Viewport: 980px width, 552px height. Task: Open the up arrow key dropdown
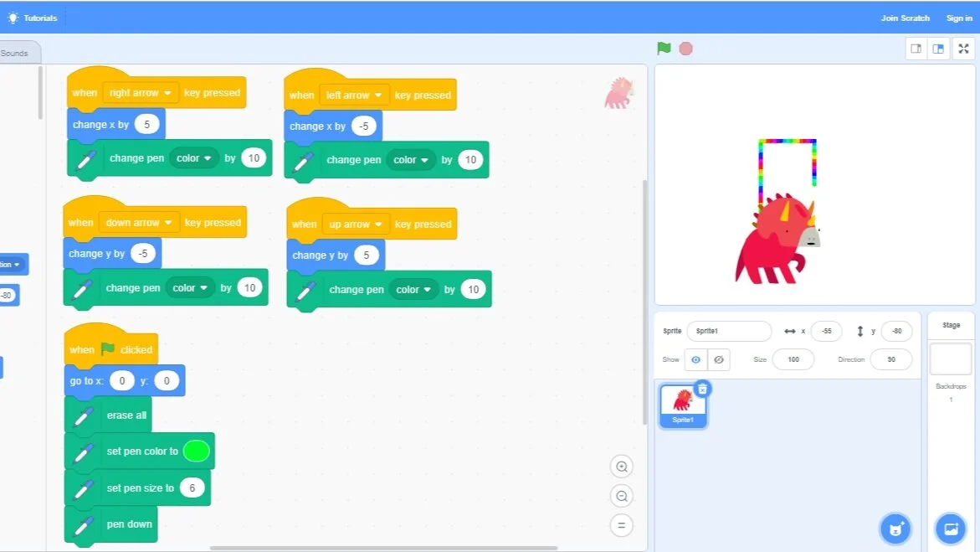click(356, 224)
